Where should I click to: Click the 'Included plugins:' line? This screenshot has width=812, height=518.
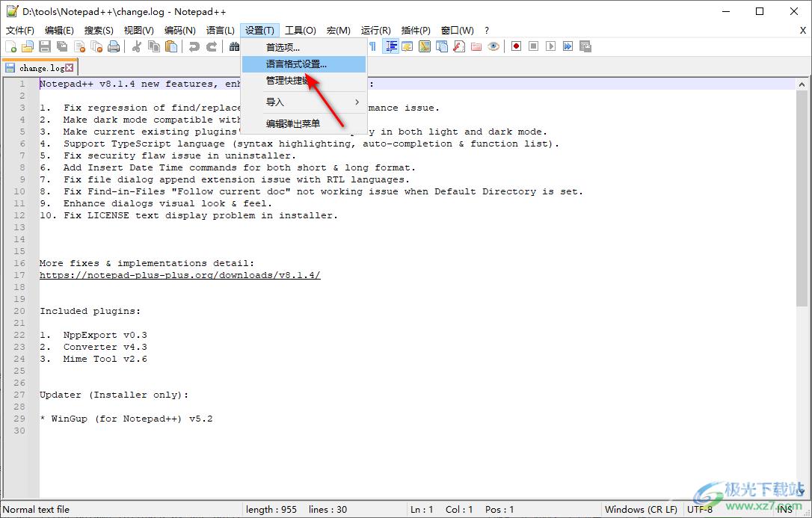(x=90, y=311)
